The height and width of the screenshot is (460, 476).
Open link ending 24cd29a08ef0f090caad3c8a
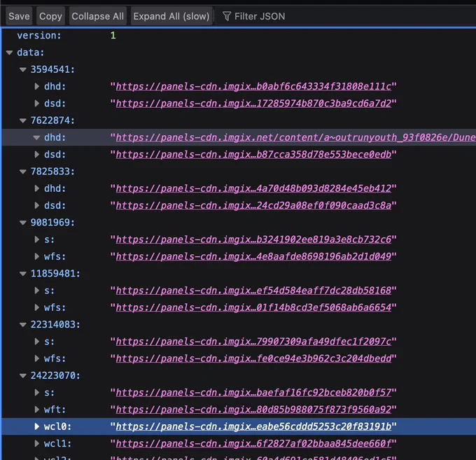coord(253,206)
